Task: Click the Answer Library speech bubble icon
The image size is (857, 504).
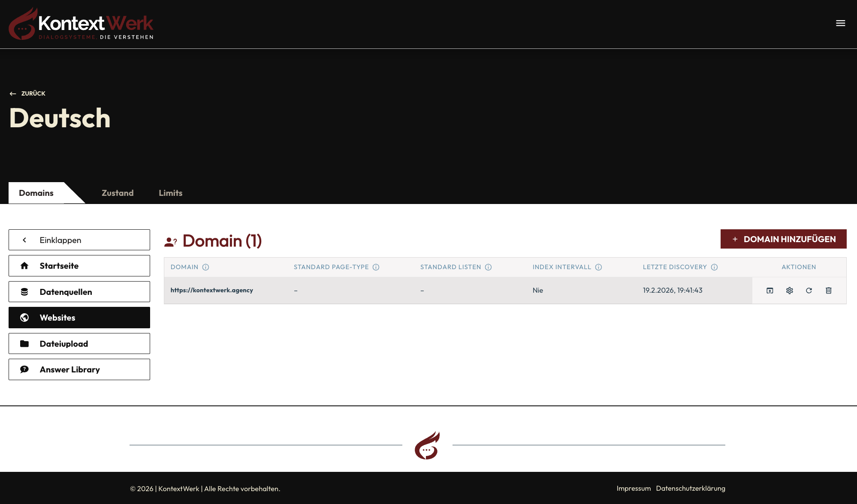Action: (x=24, y=369)
